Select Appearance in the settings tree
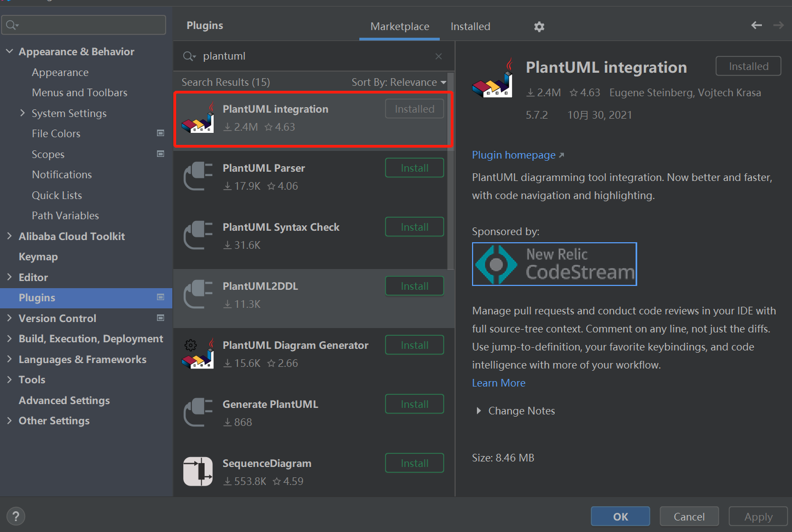 pyautogui.click(x=60, y=72)
